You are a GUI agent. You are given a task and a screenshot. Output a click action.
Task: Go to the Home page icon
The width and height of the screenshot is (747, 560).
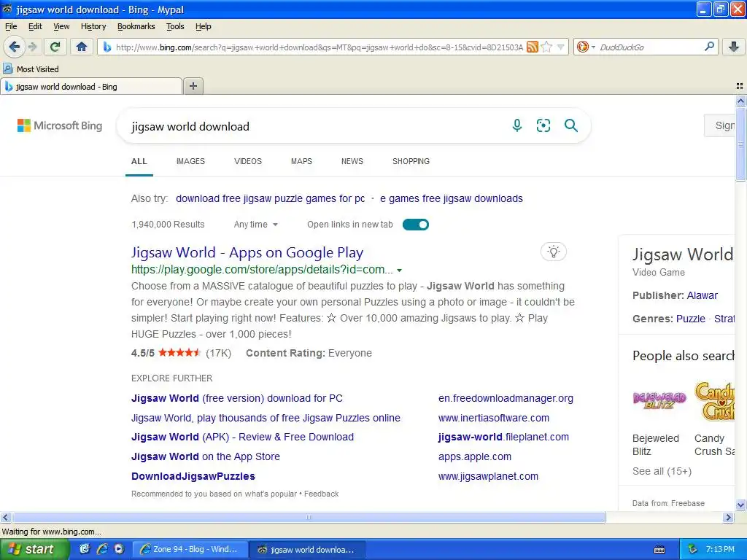click(82, 47)
